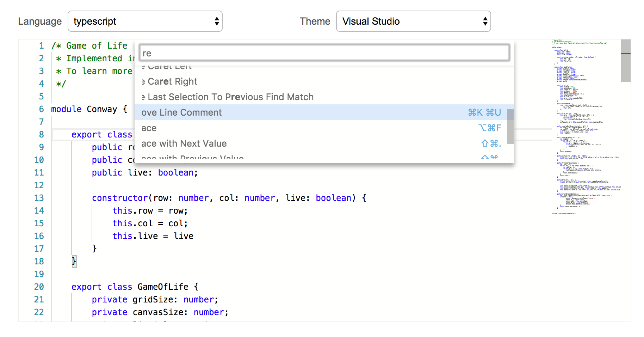The width and height of the screenshot is (644, 337).
Task: Select the highlighted Line Comment command
Action: pos(324,112)
